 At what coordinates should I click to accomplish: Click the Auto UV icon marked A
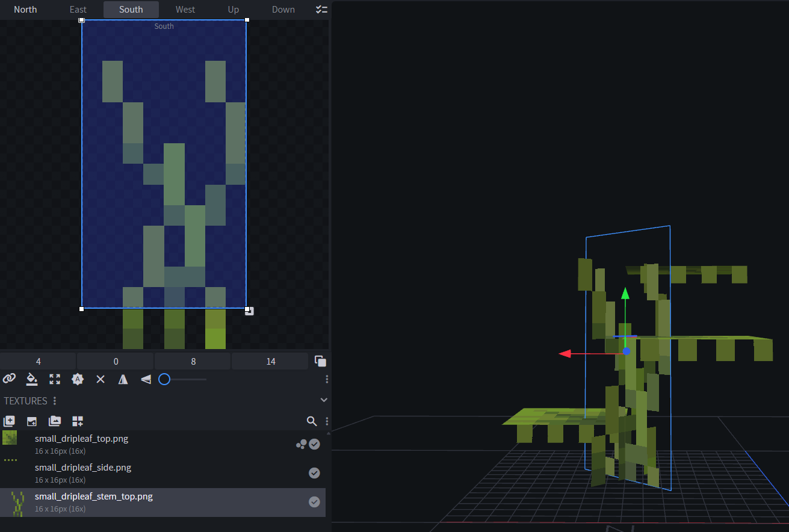78,379
